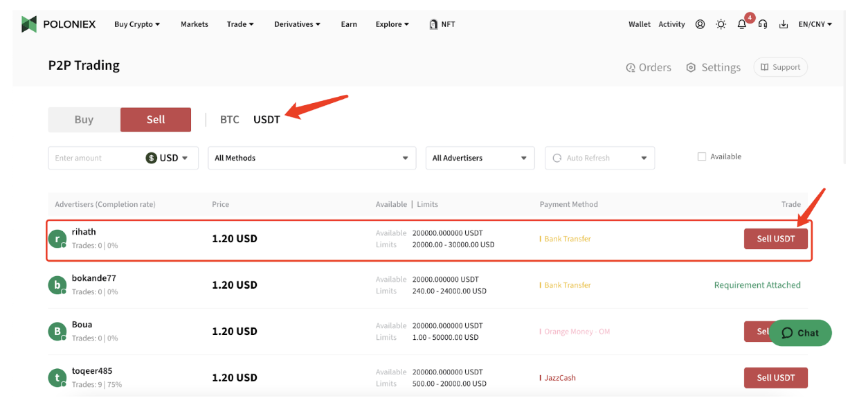The image size is (868, 407).
Task: Select the BTC coin tab
Action: (230, 120)
